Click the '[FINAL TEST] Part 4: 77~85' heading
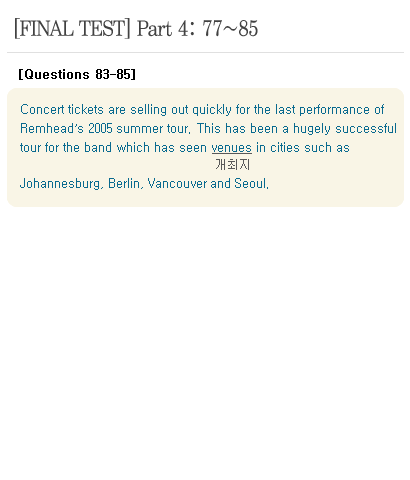The width and height of the screenshot is (410, 480). tap(136, 28)
